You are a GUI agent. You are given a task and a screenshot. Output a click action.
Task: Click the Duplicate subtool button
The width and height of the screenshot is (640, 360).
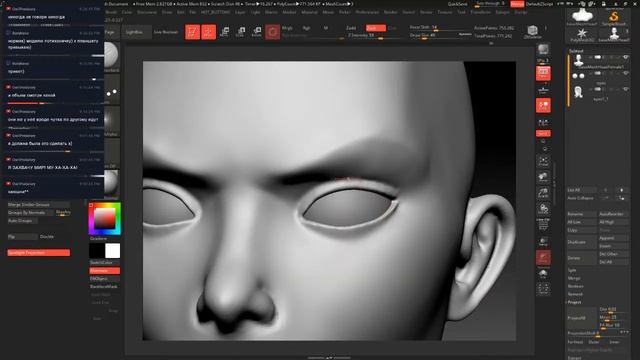(582, 242)
